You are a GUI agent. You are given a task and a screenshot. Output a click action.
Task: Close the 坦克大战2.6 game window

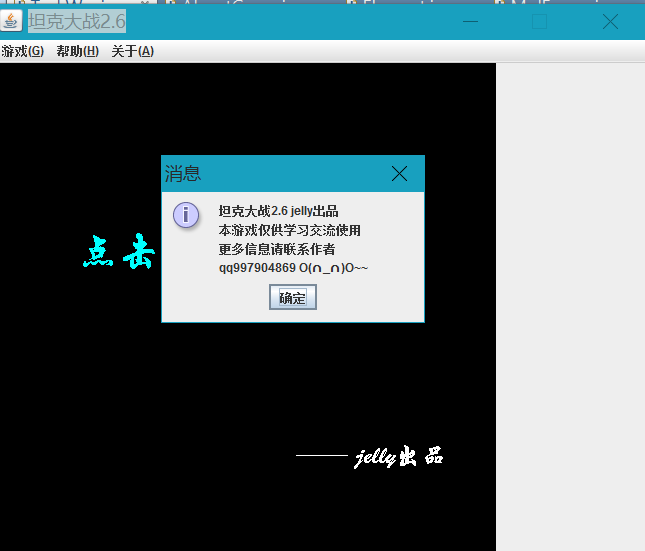click(609, 21)
